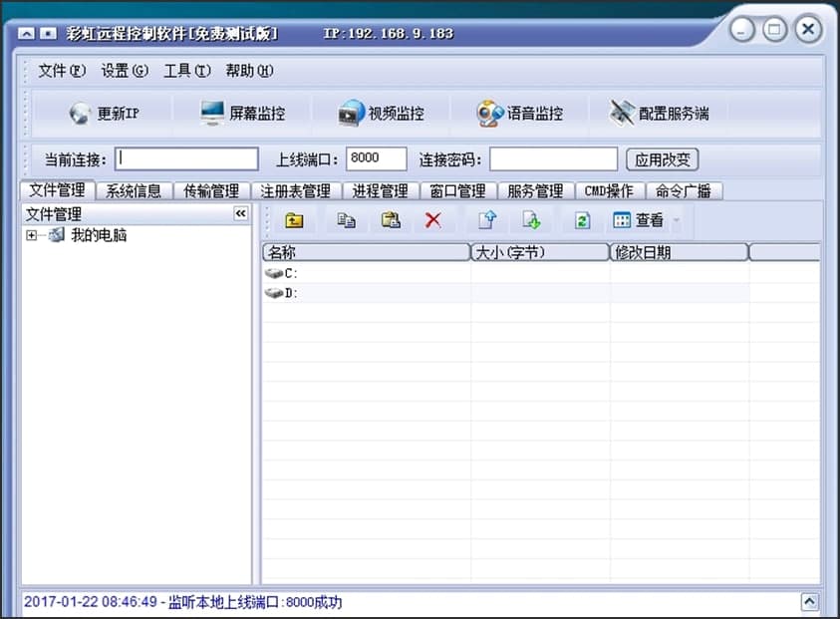Screen dimensions: 840x619
Task: Sort by the 名称 column header
Action: click(x=367, y=252)
